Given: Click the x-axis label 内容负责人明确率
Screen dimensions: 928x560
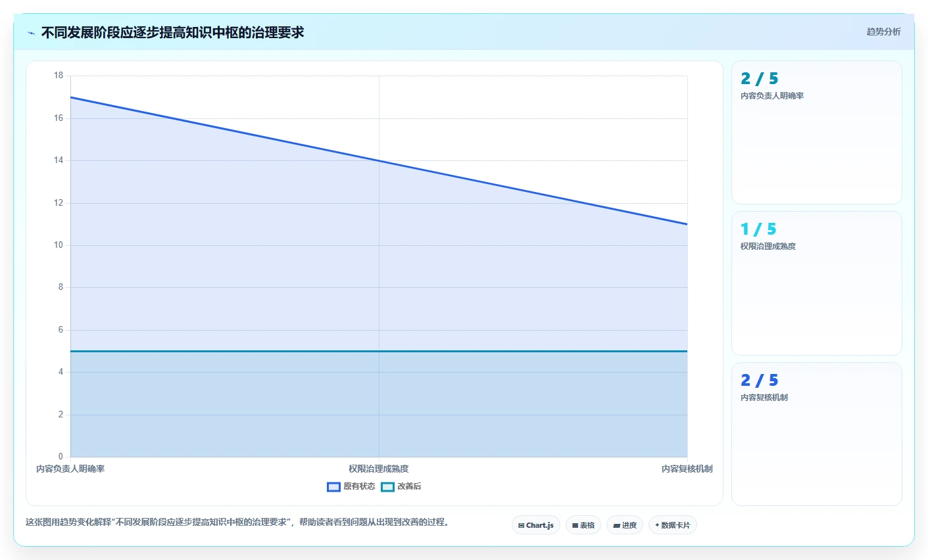Looking at the screenshot, I should click(70, 469).
